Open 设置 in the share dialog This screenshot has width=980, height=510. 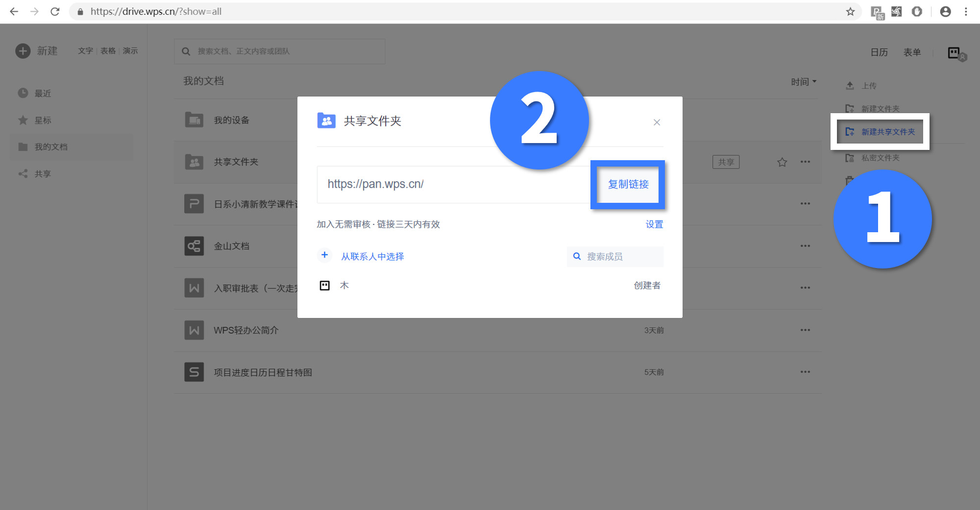coord(654,224)
